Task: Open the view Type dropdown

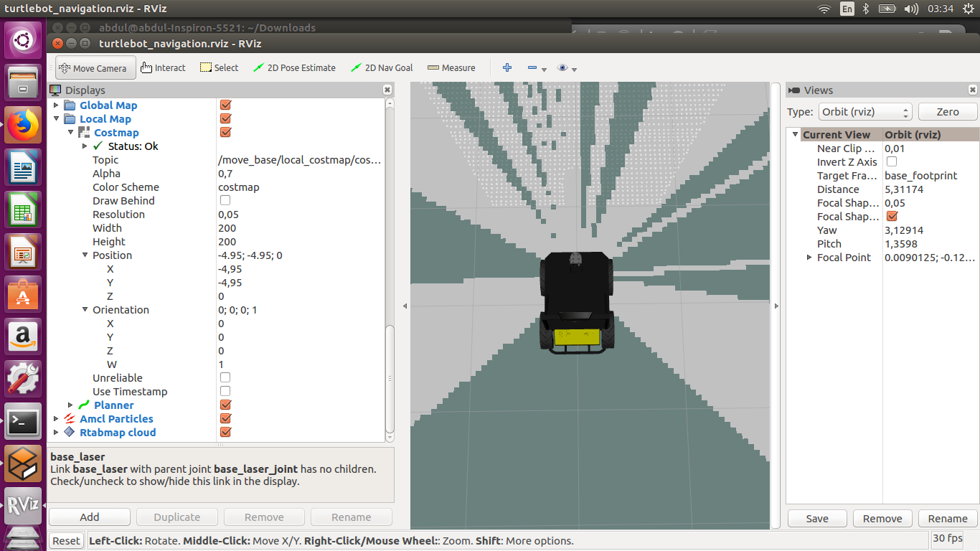Action: pos(866,112)
